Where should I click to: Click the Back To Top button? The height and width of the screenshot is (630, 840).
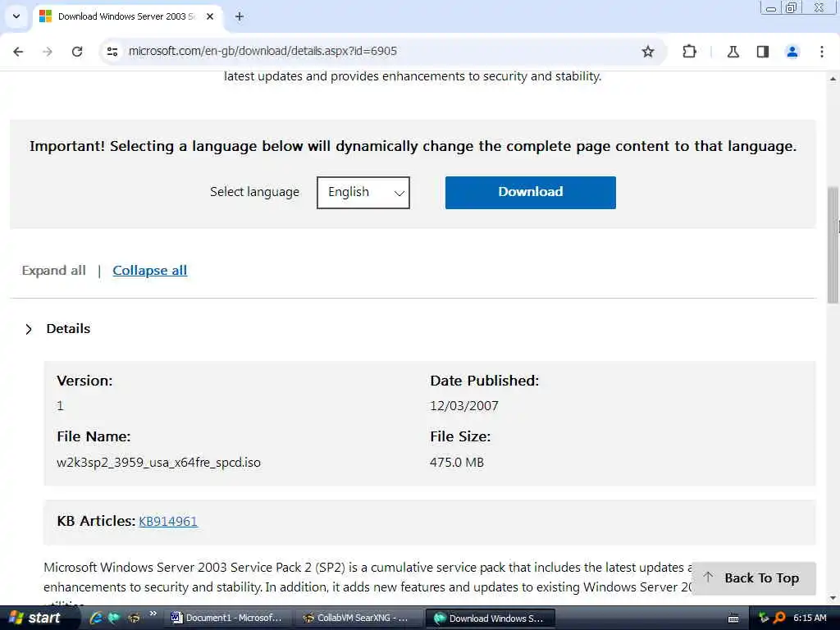point(754,578)
